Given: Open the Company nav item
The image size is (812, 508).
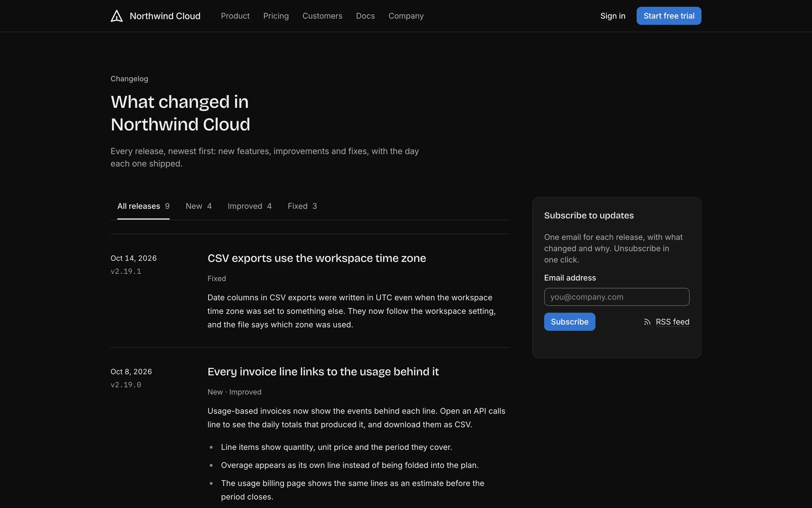Looking at the screenshot, I should pos(406,16).
